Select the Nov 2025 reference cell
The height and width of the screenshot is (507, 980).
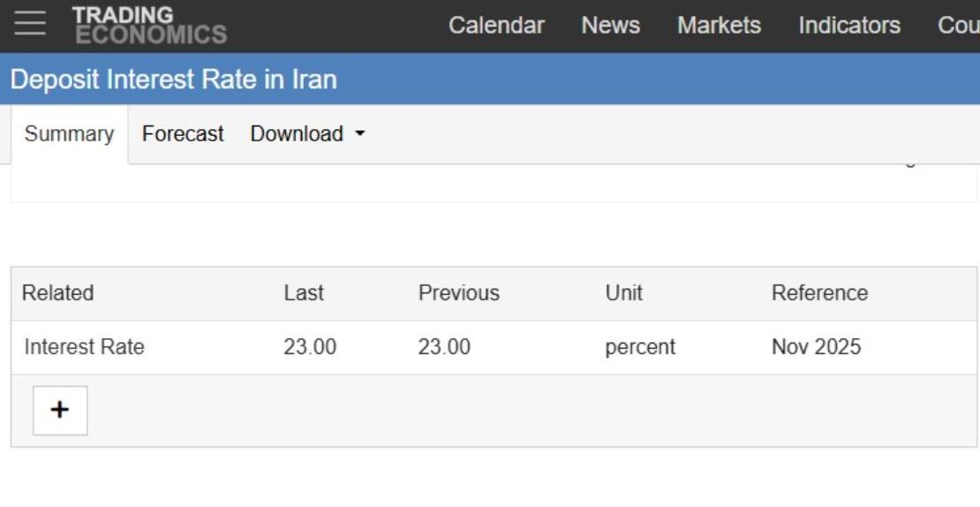click(x=816, y=347)
